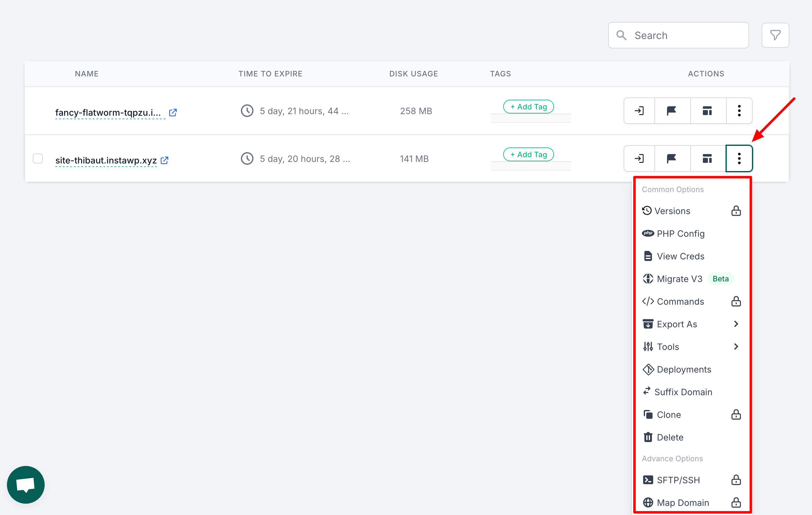The width and height of the screenshot is (812, 515).
Task: Open the chat support bubble
Action: (x=25, y=484)
